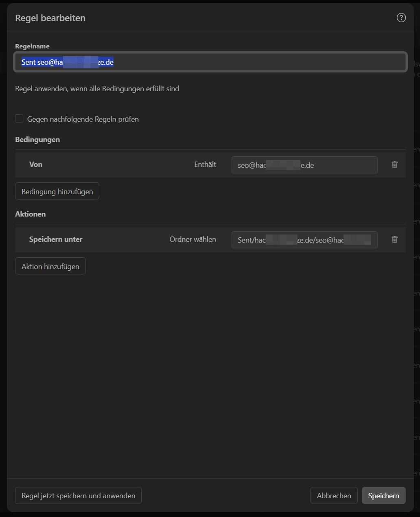Expand "Regel anwenden, wenn alle Bedingungen" selector

97,89
